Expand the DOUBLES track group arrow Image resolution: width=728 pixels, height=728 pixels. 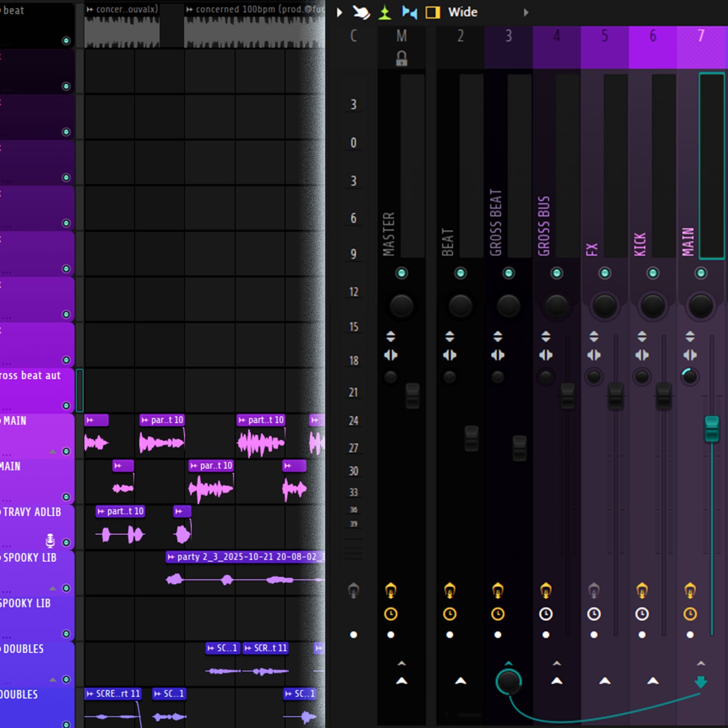52,680
